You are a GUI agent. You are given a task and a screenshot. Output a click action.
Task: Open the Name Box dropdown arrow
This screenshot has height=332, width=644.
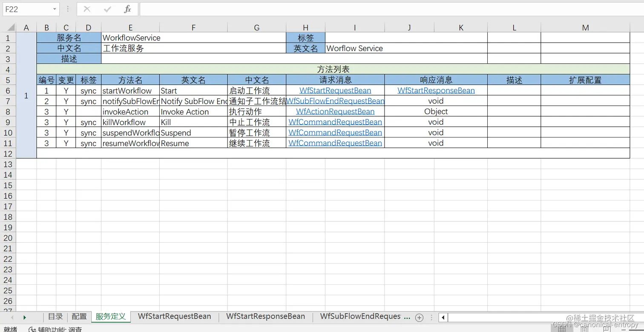coord(55,9)
